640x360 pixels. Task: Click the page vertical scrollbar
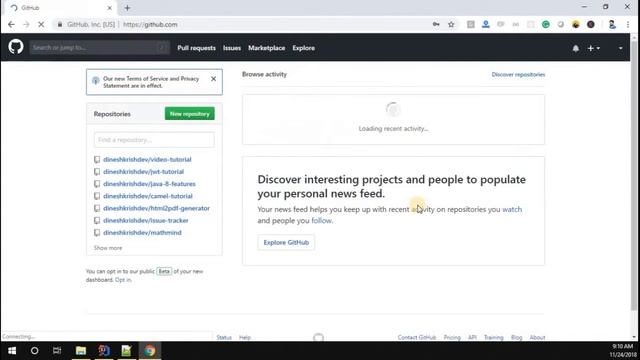[634, 176]
